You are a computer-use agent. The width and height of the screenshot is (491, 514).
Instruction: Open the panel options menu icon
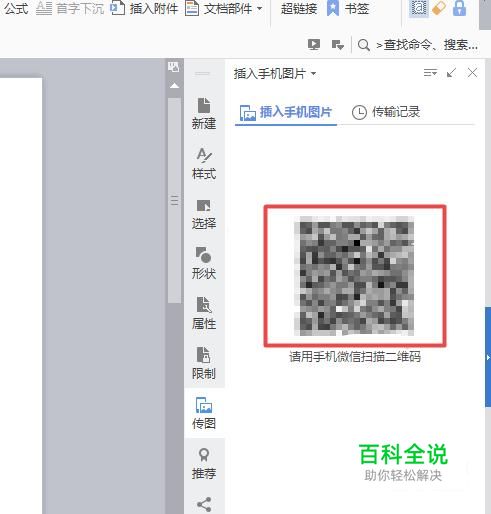430,73
